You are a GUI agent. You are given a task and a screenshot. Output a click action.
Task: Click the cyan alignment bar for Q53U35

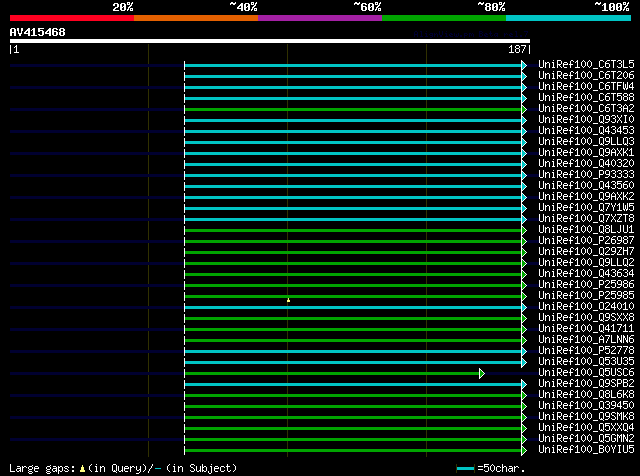(353, 363)
